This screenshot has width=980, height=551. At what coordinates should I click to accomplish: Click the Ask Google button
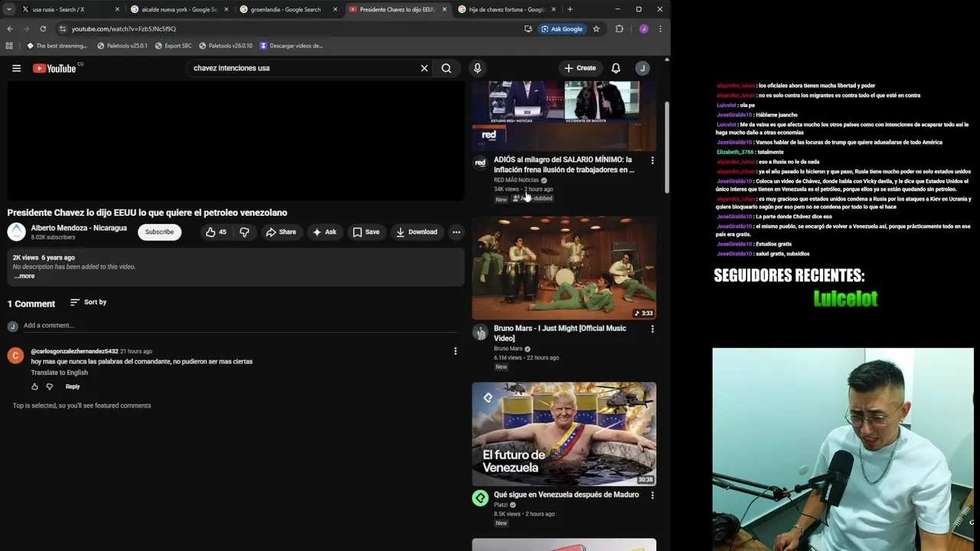562,28
